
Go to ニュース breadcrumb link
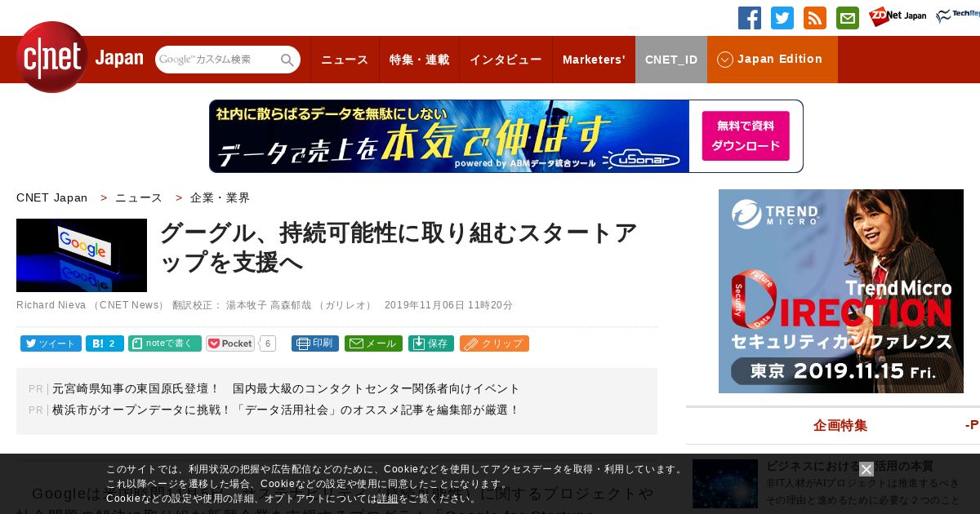point(139,197)
